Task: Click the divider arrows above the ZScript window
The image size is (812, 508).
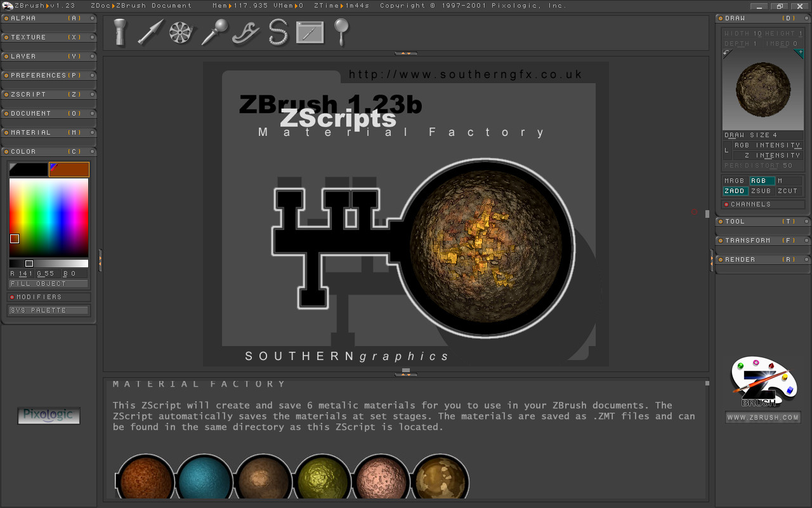Action: pos(406,375)
